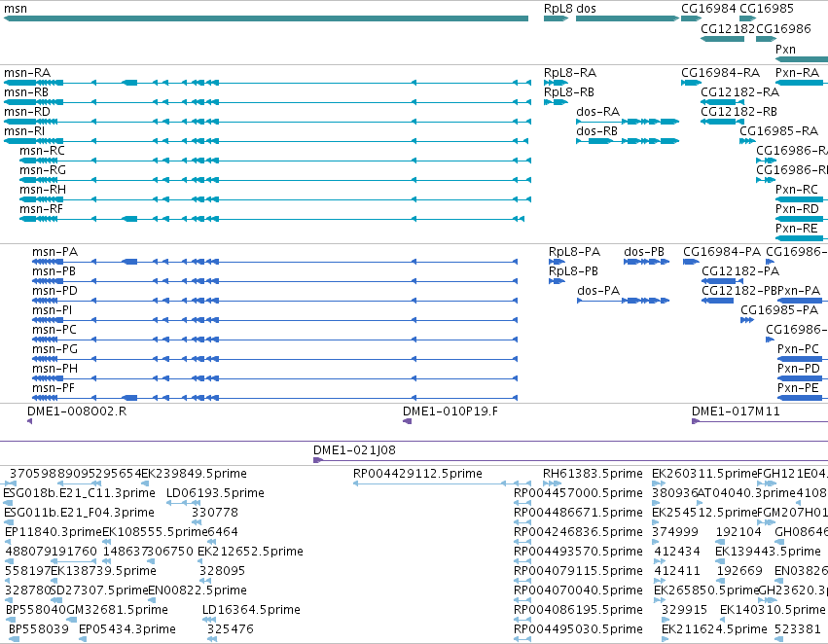Click the Pxn-RC transcript label
This screenshot has height=644, width=828.
pos(797,190)
